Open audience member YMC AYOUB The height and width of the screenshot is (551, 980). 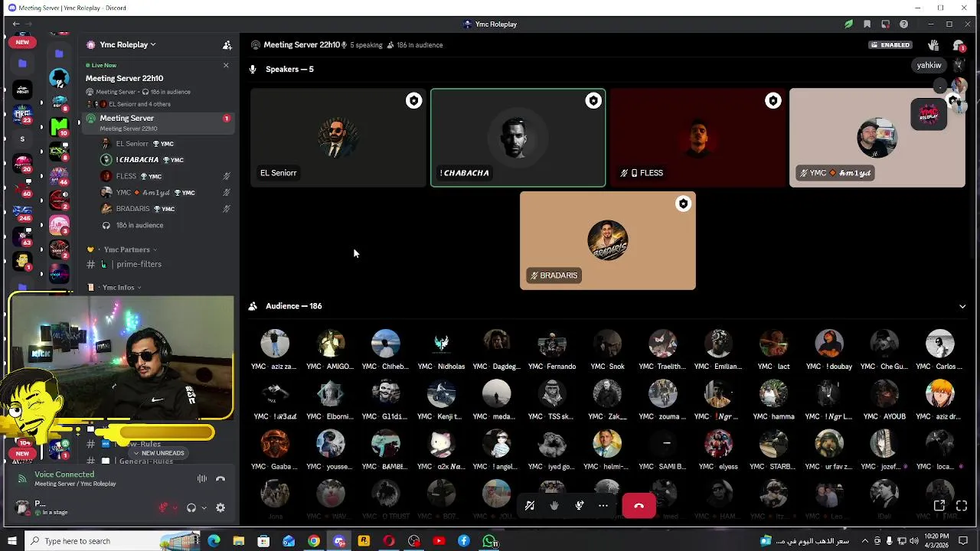click(x=884, y=400)
